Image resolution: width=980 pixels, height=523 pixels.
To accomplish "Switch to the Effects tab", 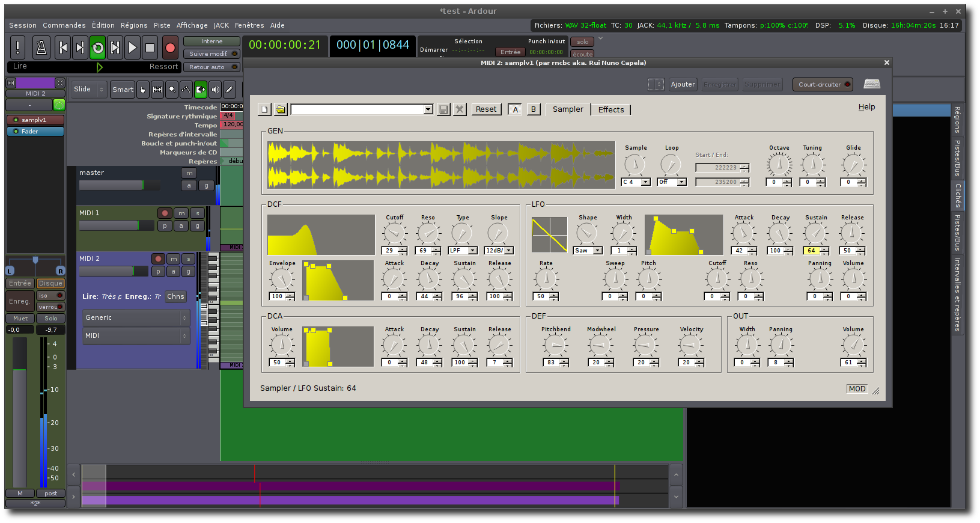I will point(610,109).
